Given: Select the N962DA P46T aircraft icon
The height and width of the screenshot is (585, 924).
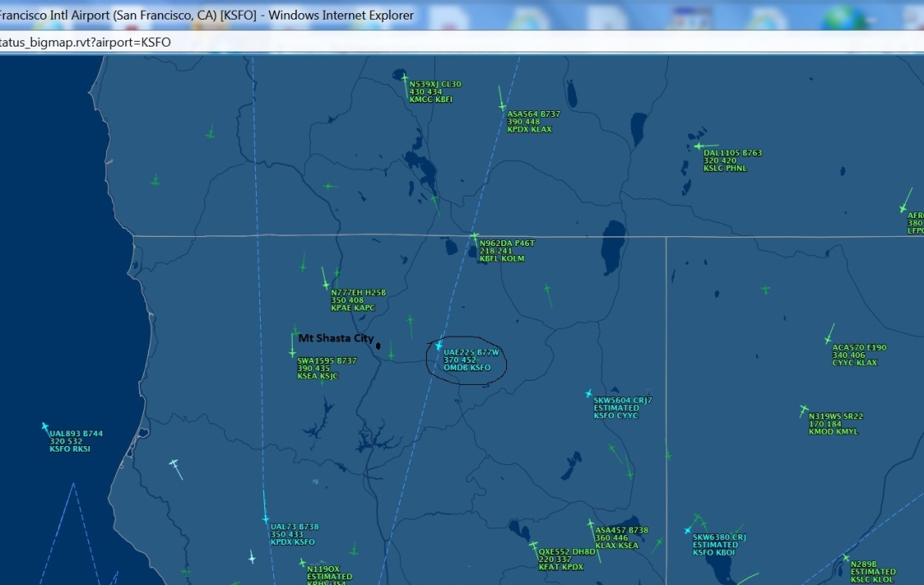Looking at the screenshot, I should click(474, 237).
